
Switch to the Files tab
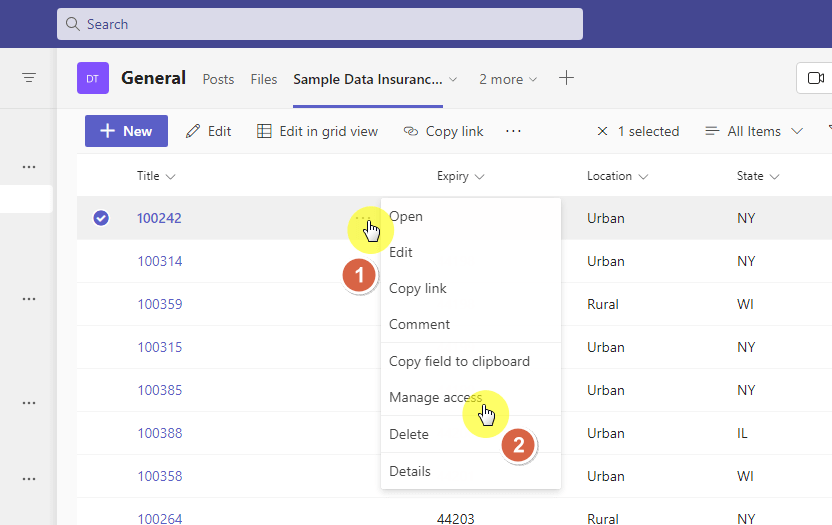[264, 79]
